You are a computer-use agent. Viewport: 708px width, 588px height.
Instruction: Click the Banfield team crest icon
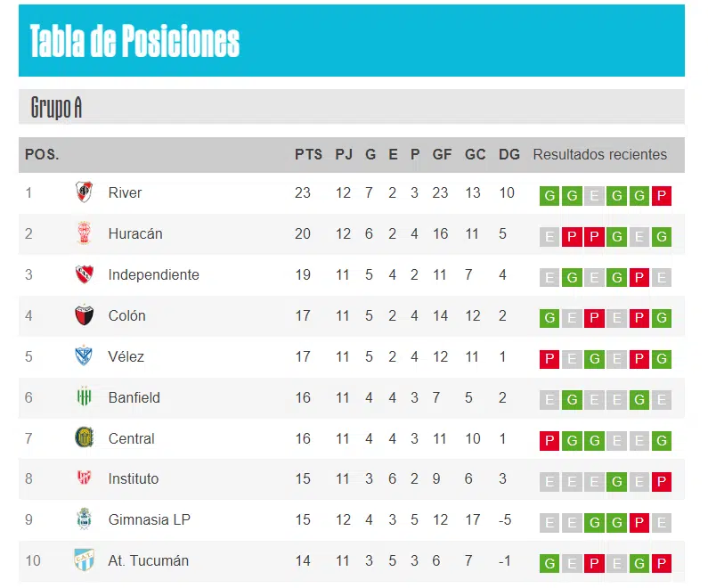84,396
